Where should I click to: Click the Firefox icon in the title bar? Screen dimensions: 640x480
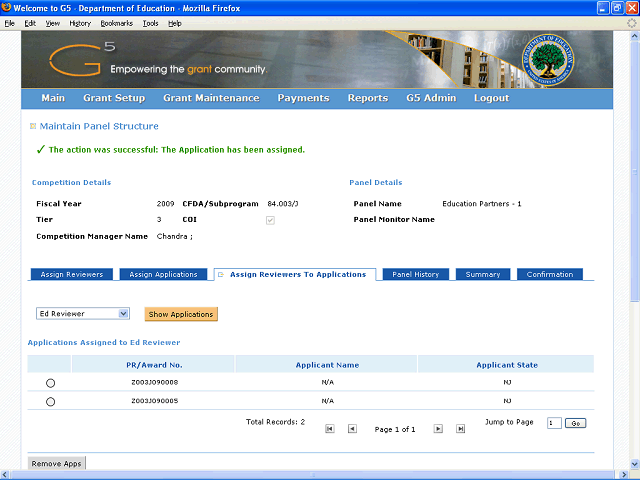pyautogui.click(x=7, y=8)
